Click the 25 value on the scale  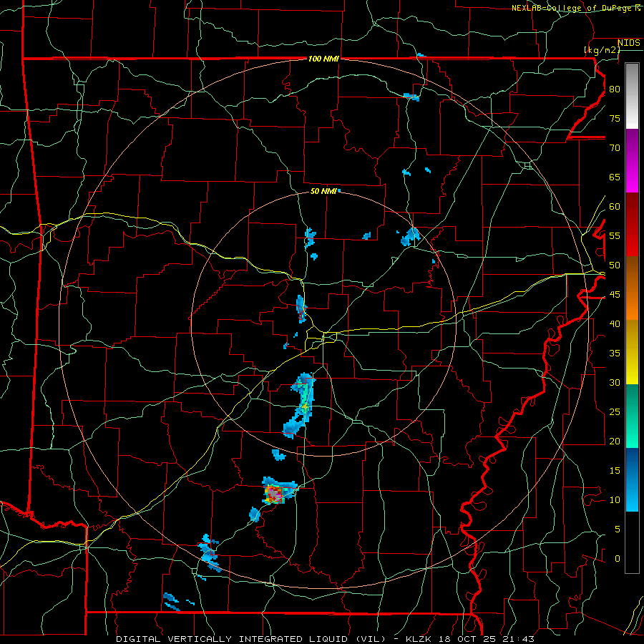click(x=615, y=412)
